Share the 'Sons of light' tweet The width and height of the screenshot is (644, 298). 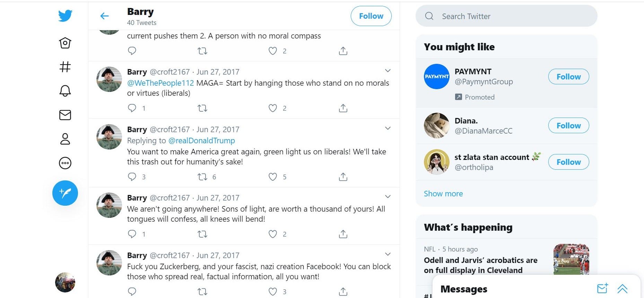[343, 234]
